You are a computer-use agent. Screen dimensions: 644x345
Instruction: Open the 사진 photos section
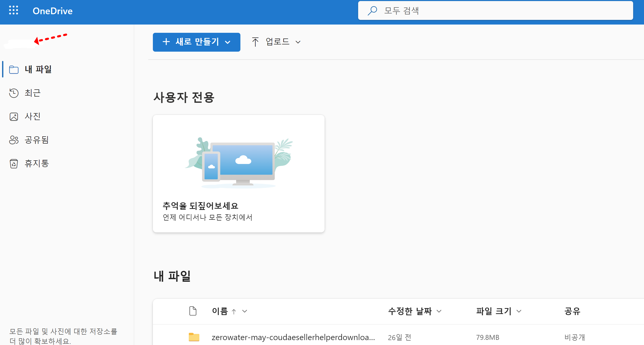coord(32,116)
